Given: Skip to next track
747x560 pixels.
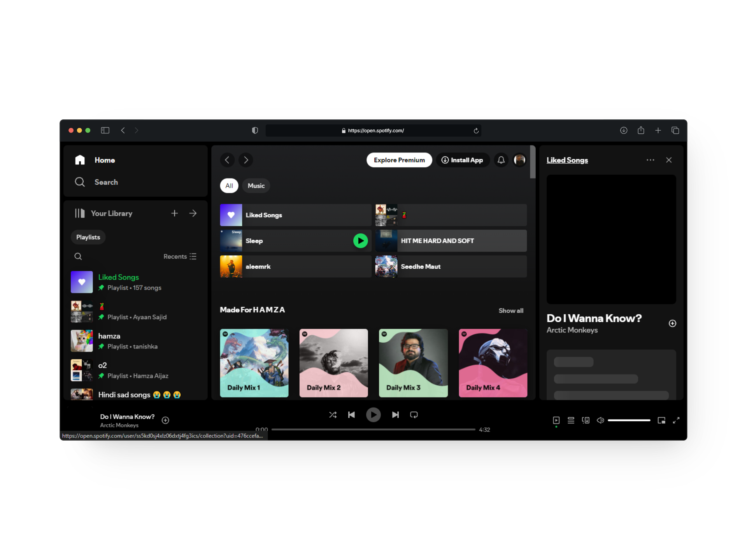Looking at the screenshot, I should 395,415.
